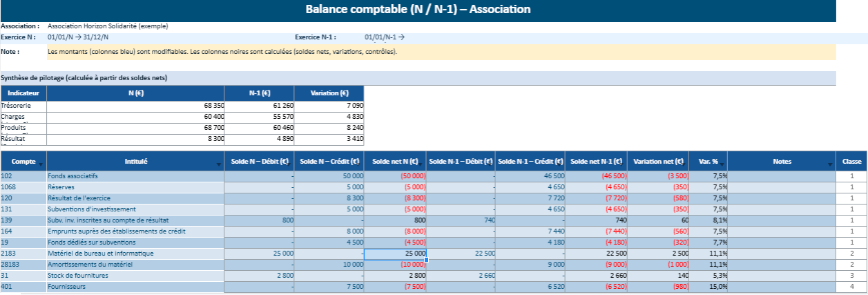Select Stock de fournitures debit value 2 800

tap(259, 276)
